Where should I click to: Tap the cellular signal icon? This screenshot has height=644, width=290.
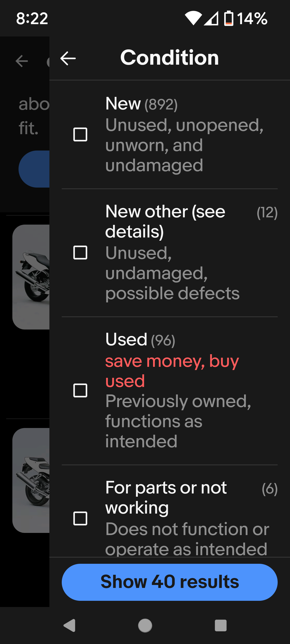pos(211,18)
